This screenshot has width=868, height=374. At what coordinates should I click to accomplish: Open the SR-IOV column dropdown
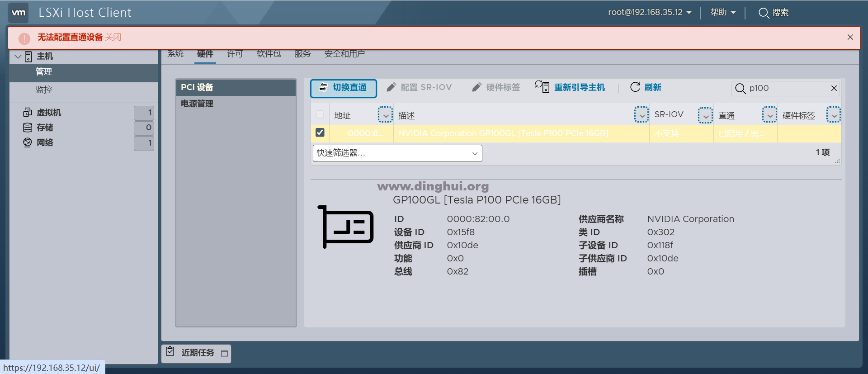coord(706,115)
